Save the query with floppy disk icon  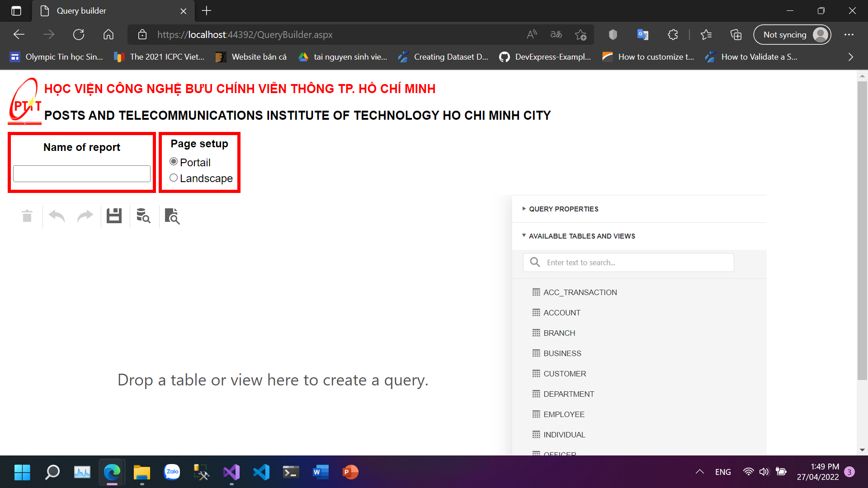pyautogui.click(x=114, y=216)
